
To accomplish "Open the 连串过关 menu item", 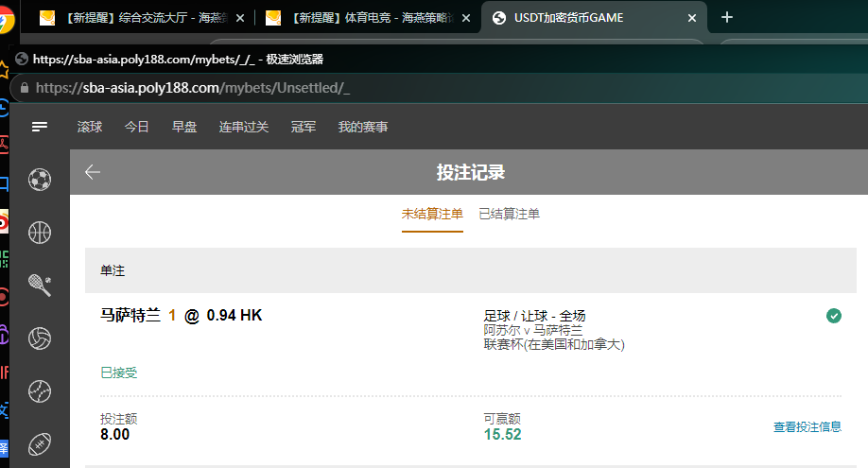I will [244, 128].
